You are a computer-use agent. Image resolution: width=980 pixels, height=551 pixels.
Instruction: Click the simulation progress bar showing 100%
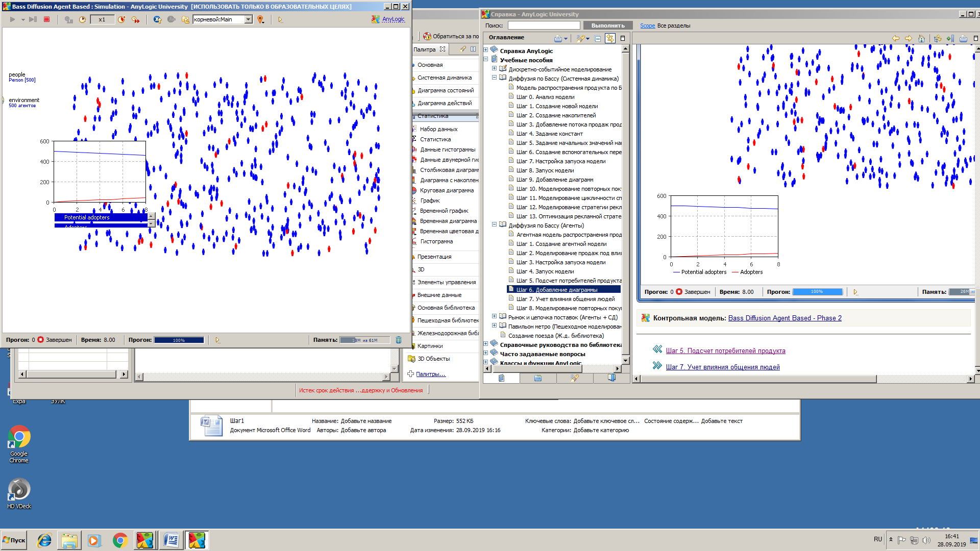pyautogui.click(x=179, y=340)
